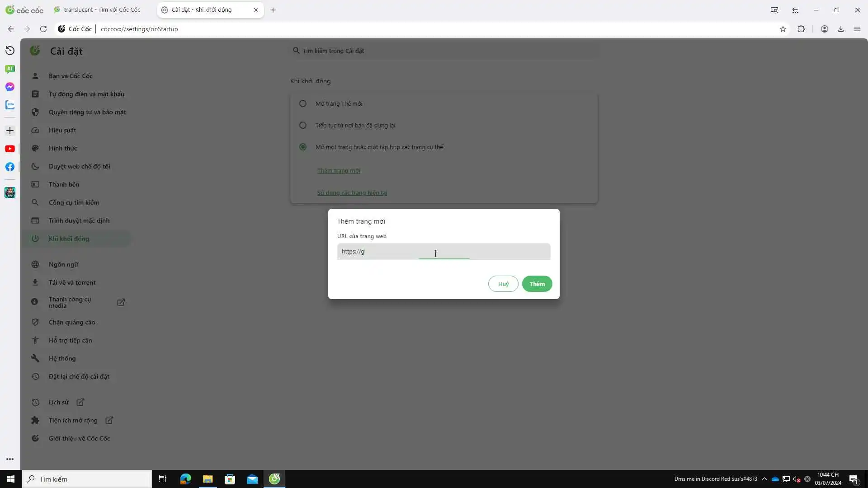
Task: Bookmark this page with star icon
Action: click(x=783, y=29)
